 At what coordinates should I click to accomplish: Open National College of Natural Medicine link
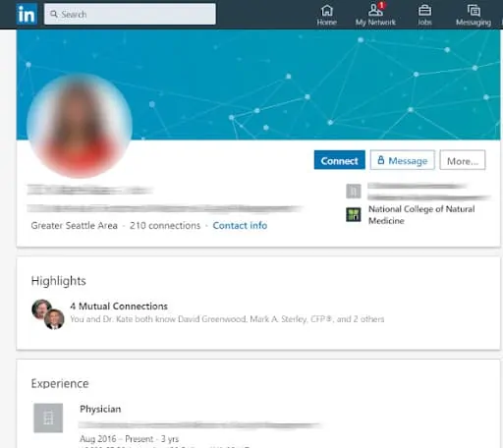(x=421, y=215)
